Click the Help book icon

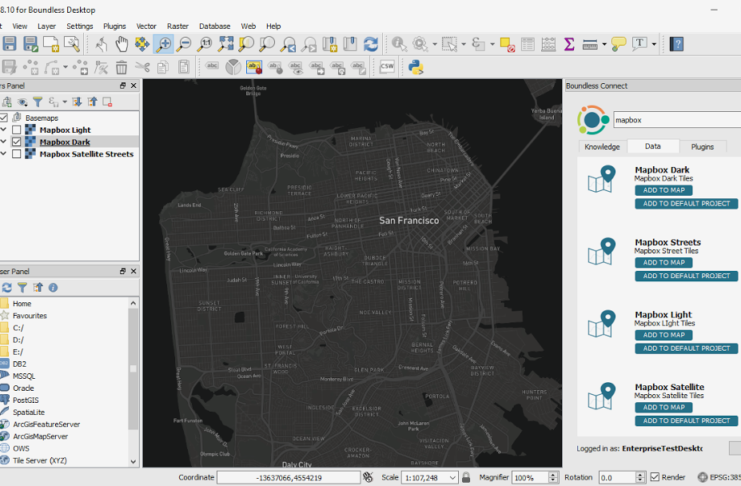pos(677,44)
